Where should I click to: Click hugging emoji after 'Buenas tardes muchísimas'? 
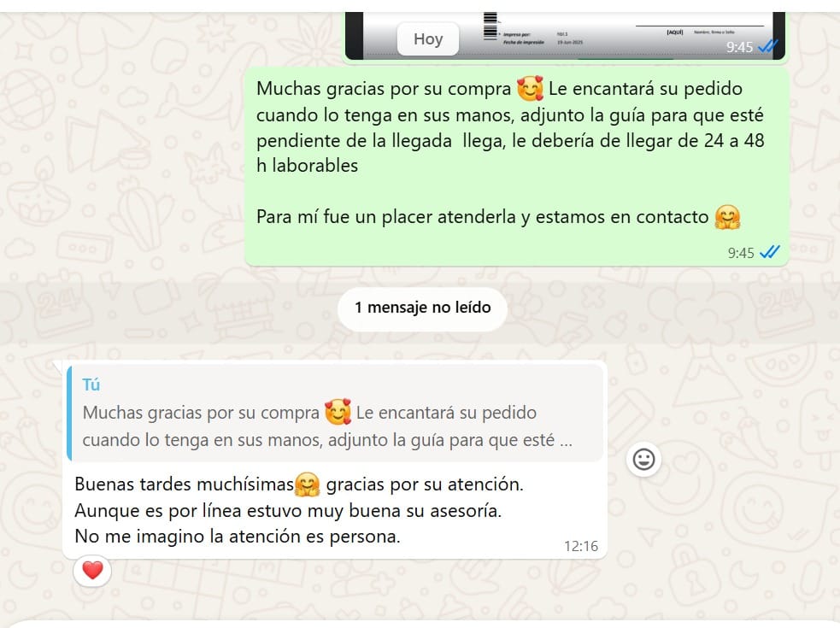tap(308, 484)
